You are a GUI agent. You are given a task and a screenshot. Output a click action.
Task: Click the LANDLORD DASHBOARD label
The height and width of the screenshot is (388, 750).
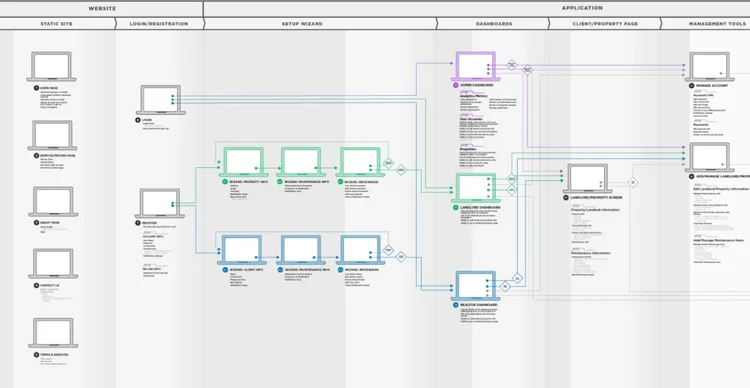click(x=480, y=207)
